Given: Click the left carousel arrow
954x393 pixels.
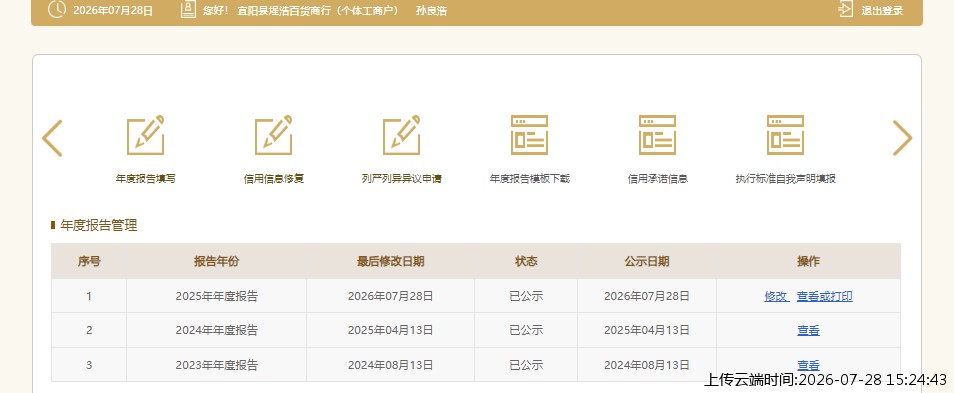Looking at the screenshot, I should click(x=52, y=138).
